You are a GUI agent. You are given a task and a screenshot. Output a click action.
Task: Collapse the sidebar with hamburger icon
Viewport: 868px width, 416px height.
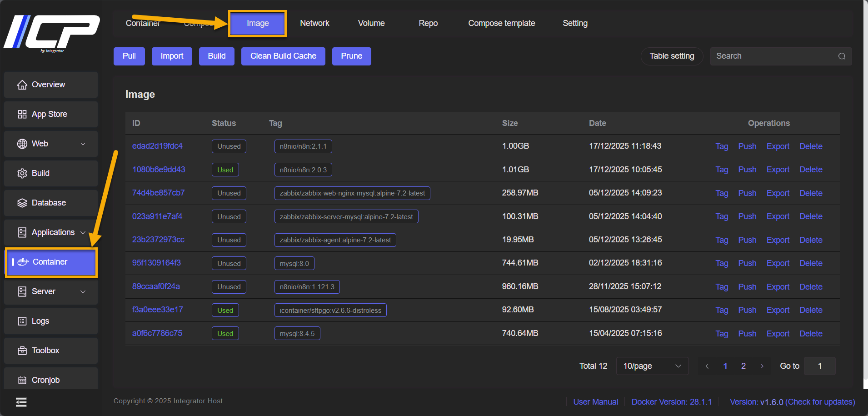pos(21,402)
